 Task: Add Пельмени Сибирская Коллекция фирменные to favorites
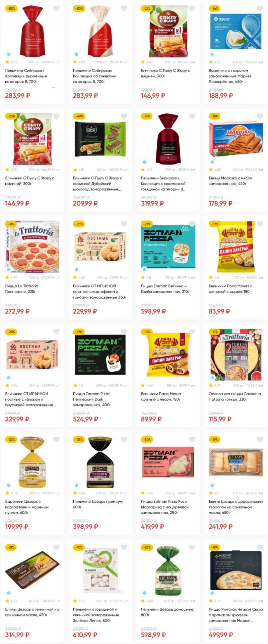[56, 8]
